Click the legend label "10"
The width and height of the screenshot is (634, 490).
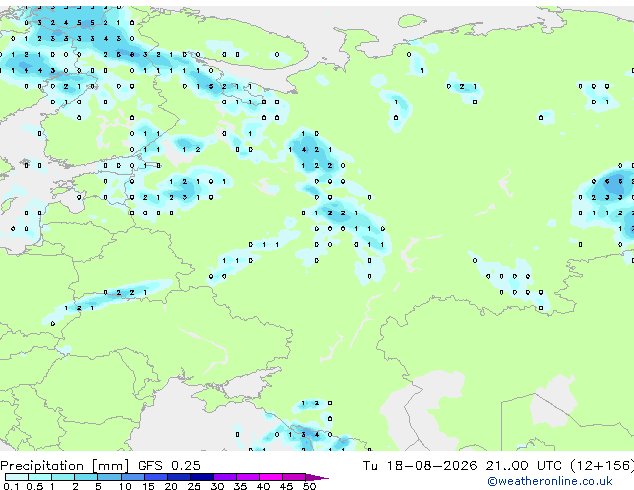125,486
